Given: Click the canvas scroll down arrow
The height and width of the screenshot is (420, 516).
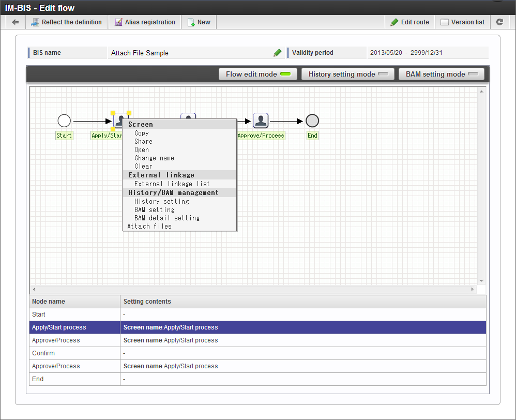Looking at the screenshot, I should (x=481, y=281).
